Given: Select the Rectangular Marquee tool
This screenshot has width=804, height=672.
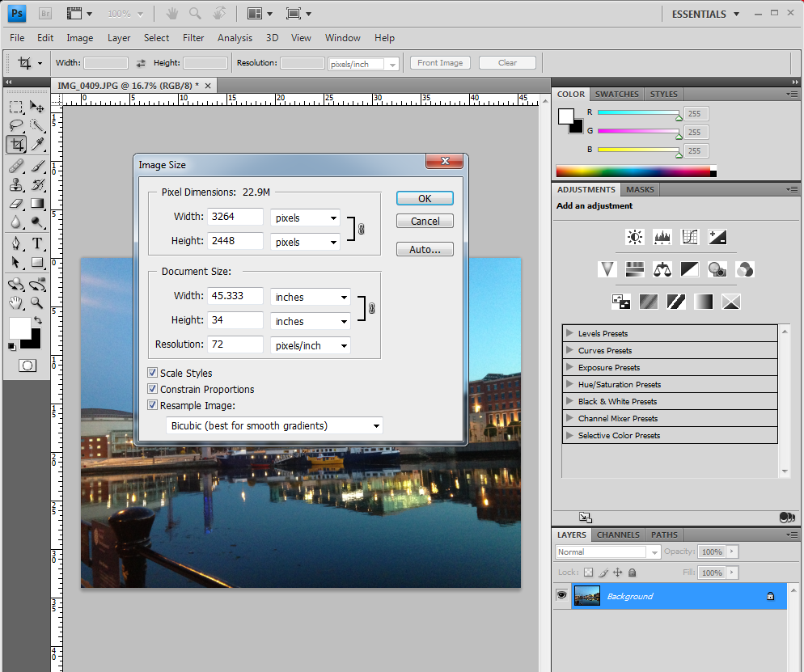Looking at the screenshot, I should click(16, 107).
